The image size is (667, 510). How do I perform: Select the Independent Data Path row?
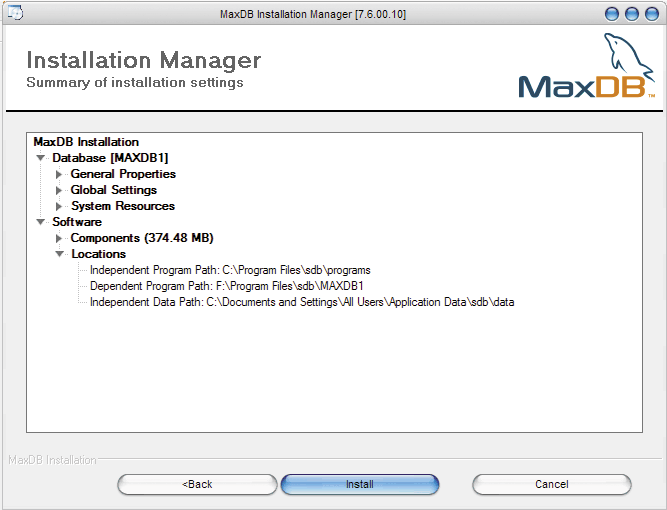(302, 302)
